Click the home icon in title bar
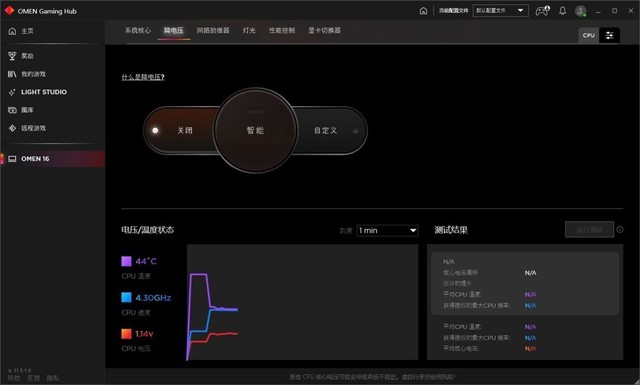The height and width of the screenshot is (385, 640). click(423, 11)
